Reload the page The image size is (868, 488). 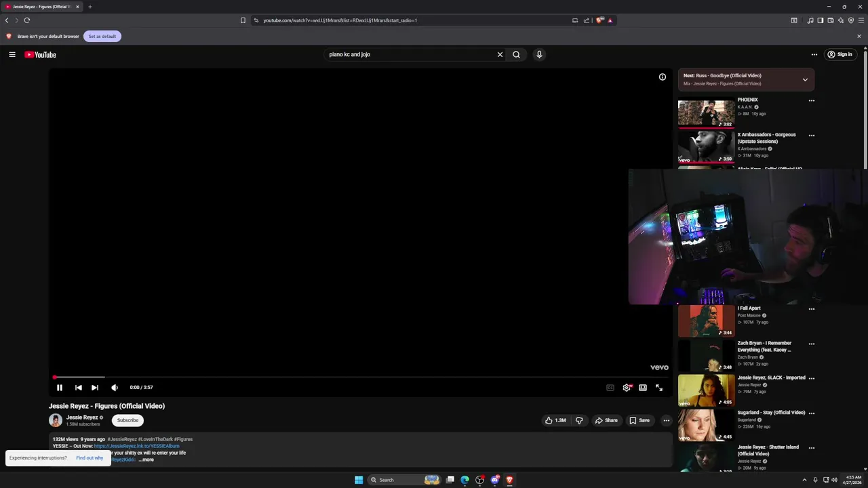[x=27, y=20]
